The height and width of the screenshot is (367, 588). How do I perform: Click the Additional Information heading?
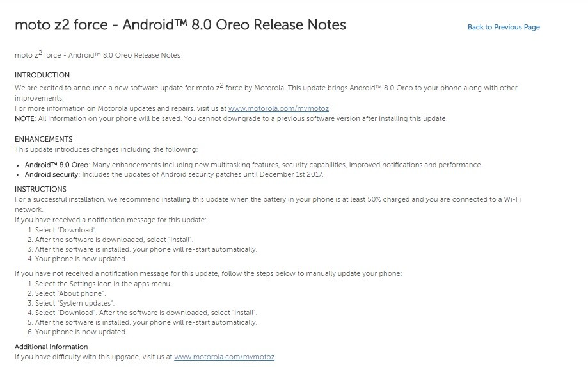point(51,347)
